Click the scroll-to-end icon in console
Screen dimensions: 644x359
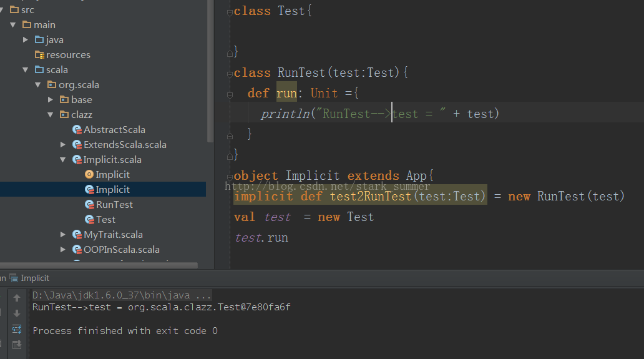[17, 344]
